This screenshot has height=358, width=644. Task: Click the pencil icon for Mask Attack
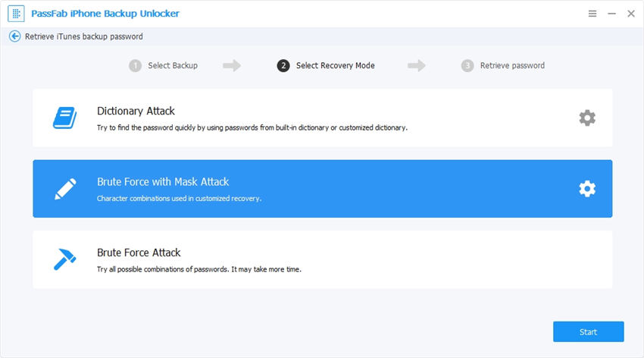pos(65,189)
